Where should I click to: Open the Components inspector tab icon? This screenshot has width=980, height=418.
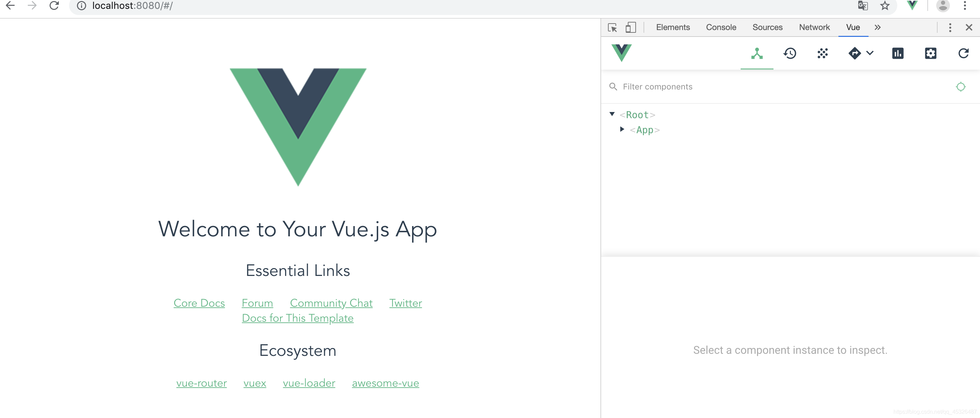(x=757, y=53)
